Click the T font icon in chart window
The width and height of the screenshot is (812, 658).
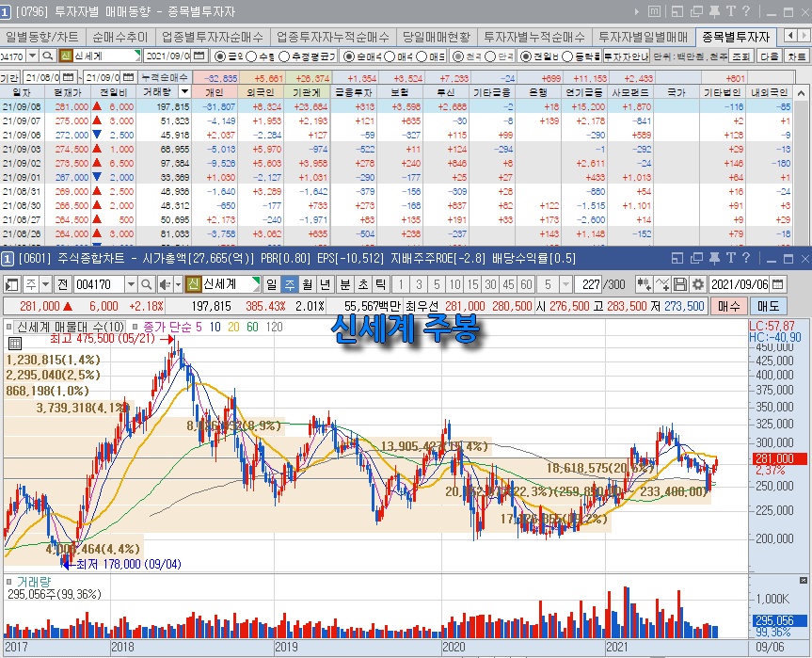(x=731, y=258)
